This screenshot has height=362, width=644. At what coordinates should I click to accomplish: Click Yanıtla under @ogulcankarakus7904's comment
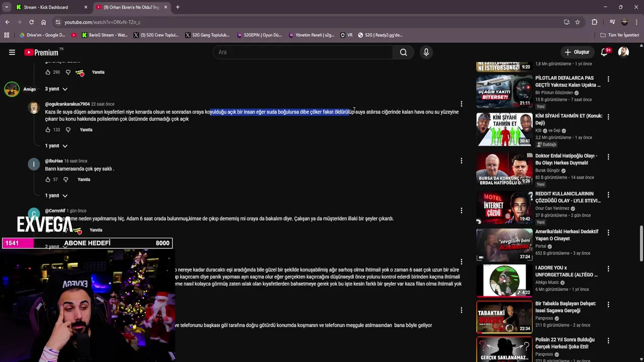pos(86,130)
